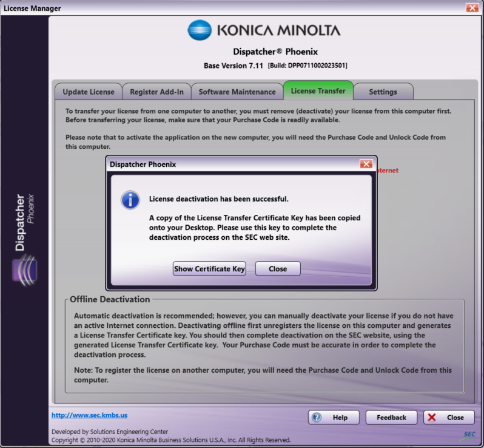The image size is (484, 448).
Task: Click the blue information icon
Action: pyautogui.click(x=130, y=200)
